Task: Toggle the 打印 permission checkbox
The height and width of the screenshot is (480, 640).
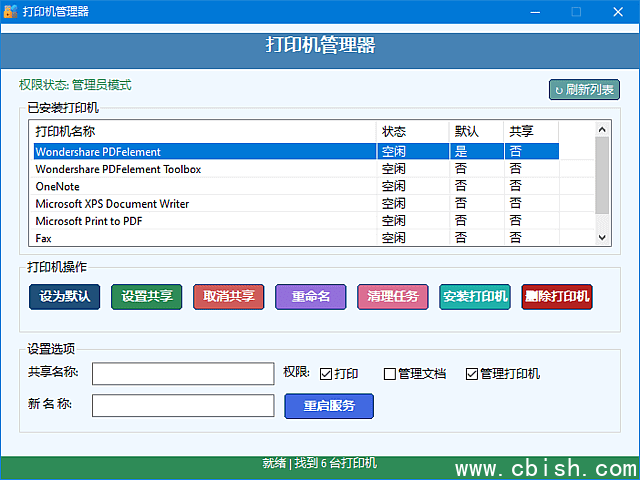Action: pos(326,374)
